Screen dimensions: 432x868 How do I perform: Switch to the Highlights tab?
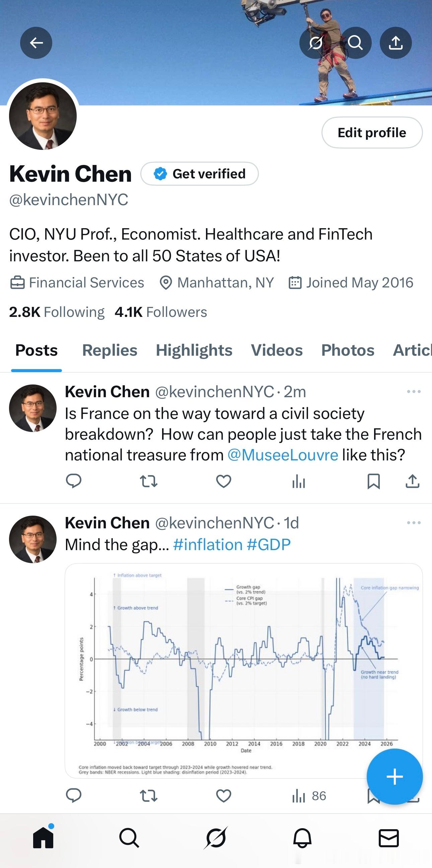pos(194,350)
